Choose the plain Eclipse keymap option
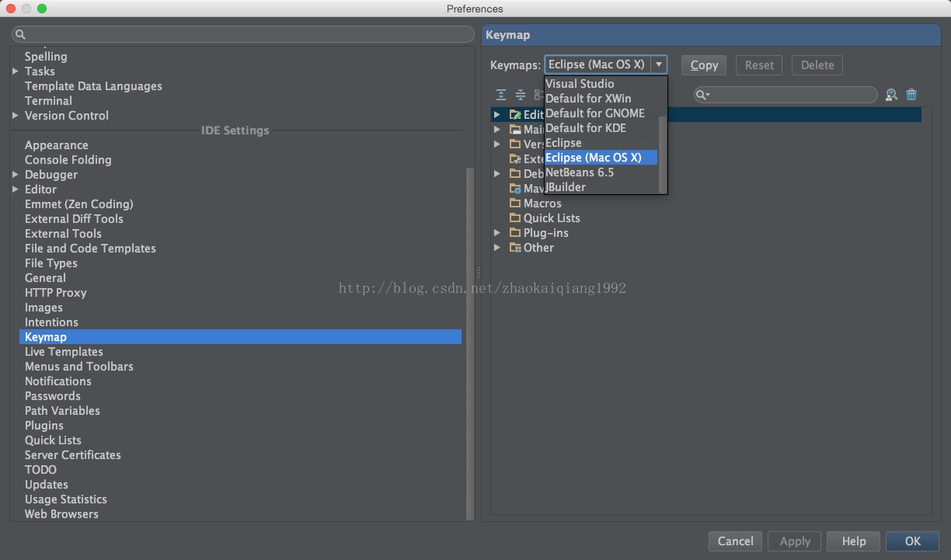 click(x=601, y=143)
